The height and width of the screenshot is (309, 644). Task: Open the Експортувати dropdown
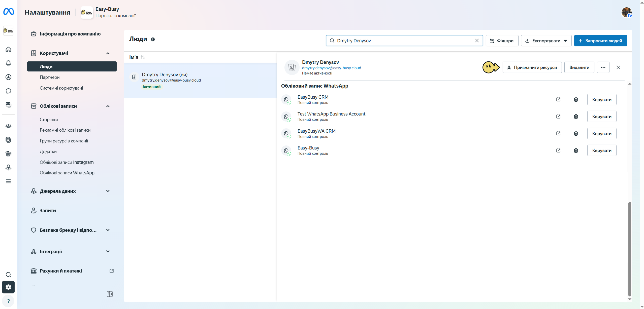pos(546,41)
